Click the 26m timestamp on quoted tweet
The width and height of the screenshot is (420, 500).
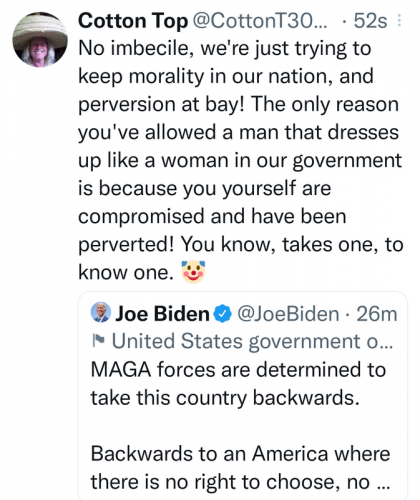click(377, 314)
